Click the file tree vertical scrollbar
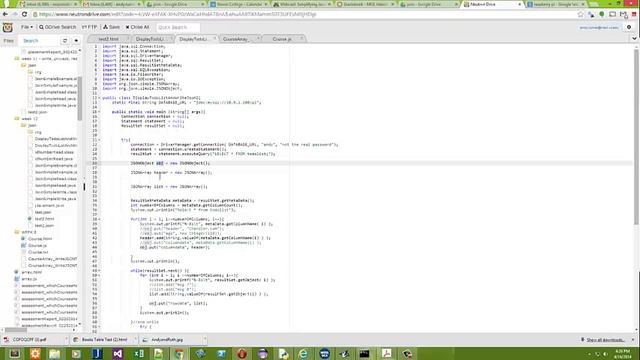 pos(80,98)
